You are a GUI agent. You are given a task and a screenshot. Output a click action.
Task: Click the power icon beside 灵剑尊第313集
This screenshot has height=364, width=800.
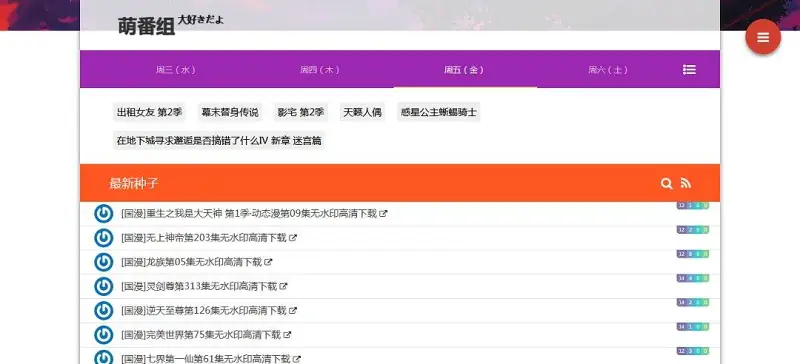coord(104,286)
